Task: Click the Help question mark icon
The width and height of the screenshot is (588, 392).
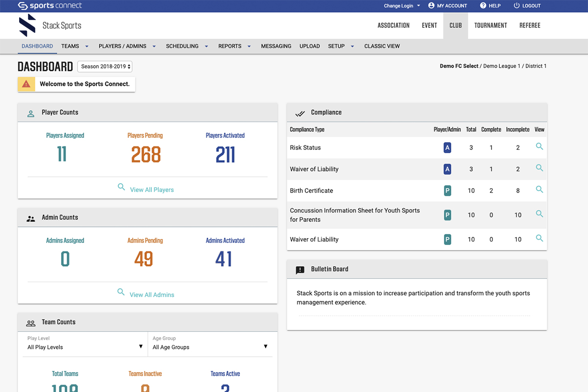Action: (x=483, y=6)
